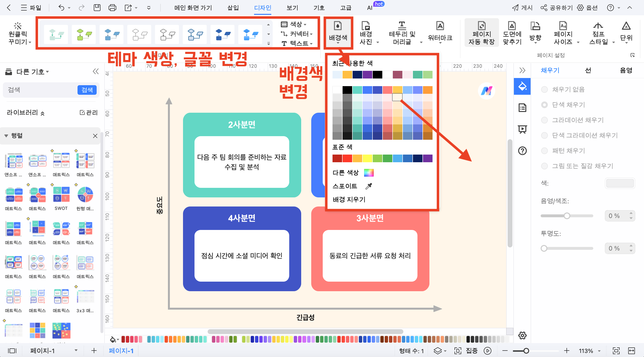The height and width of the screenshot is (357, 644).
Task: Click the 색 fill color box
Action: (x=620, y=183)
